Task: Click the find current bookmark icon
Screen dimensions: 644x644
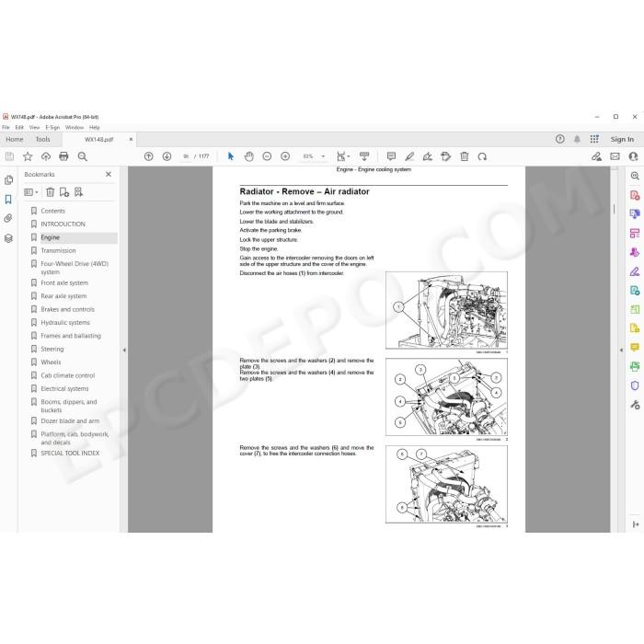Action: click(x=78, y=191)
